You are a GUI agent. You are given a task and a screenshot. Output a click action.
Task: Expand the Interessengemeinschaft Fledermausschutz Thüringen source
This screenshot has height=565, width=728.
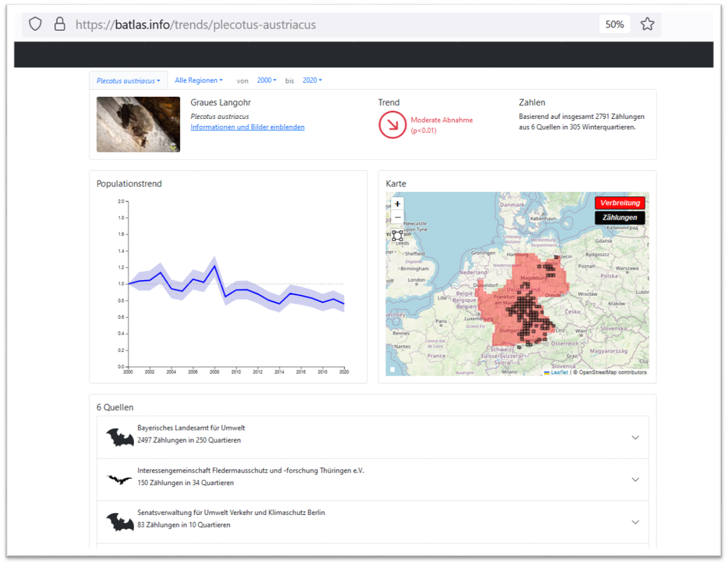click(635, 480)
